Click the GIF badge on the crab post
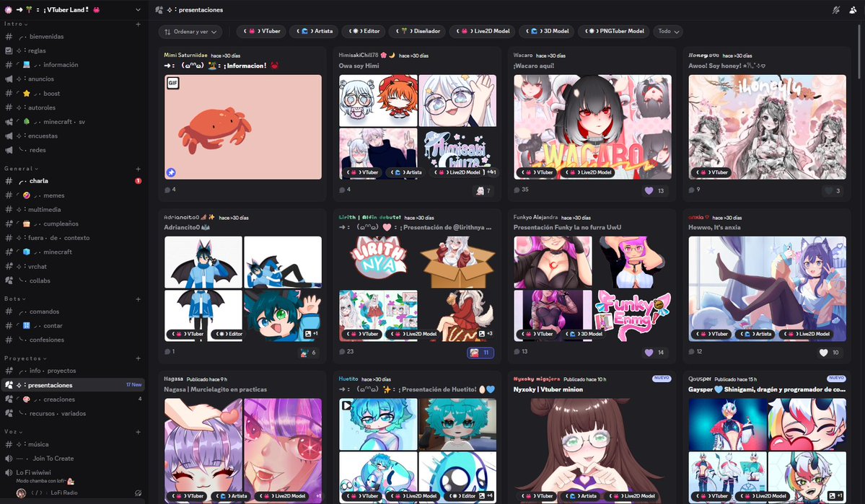865x504 pixels. pos(172,83)
